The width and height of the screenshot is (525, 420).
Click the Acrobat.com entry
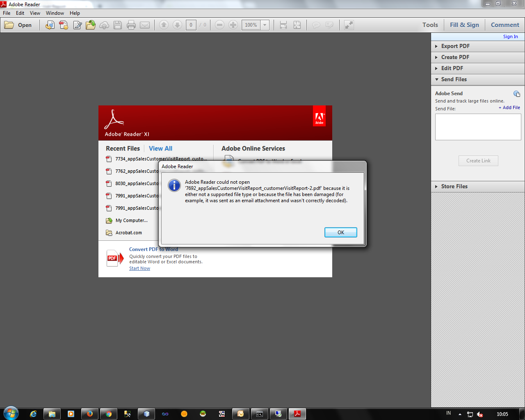click(124, 233)
